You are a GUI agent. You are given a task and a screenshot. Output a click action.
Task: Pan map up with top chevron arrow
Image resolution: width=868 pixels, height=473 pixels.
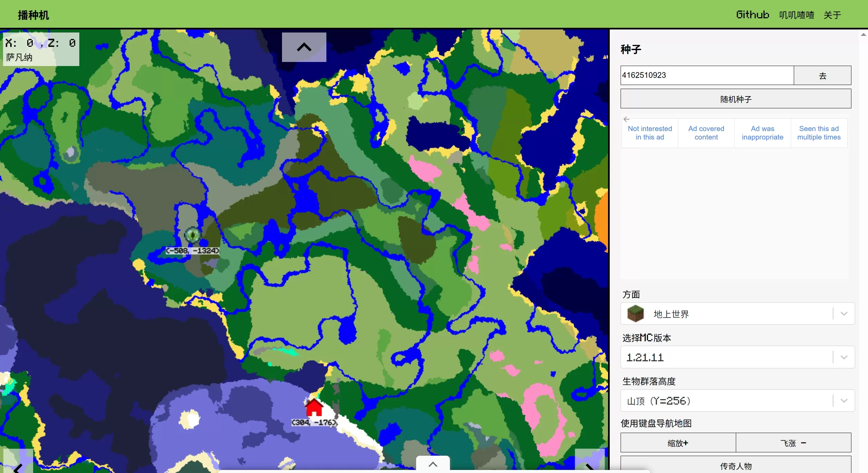click(x=304, y=47)
